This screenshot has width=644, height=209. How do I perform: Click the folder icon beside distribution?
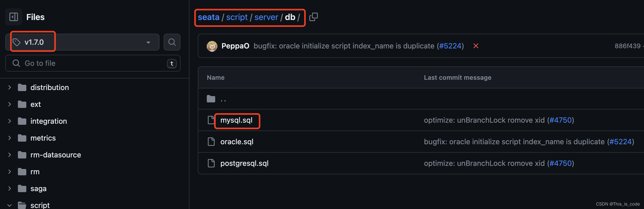click(x=22, y=87)
